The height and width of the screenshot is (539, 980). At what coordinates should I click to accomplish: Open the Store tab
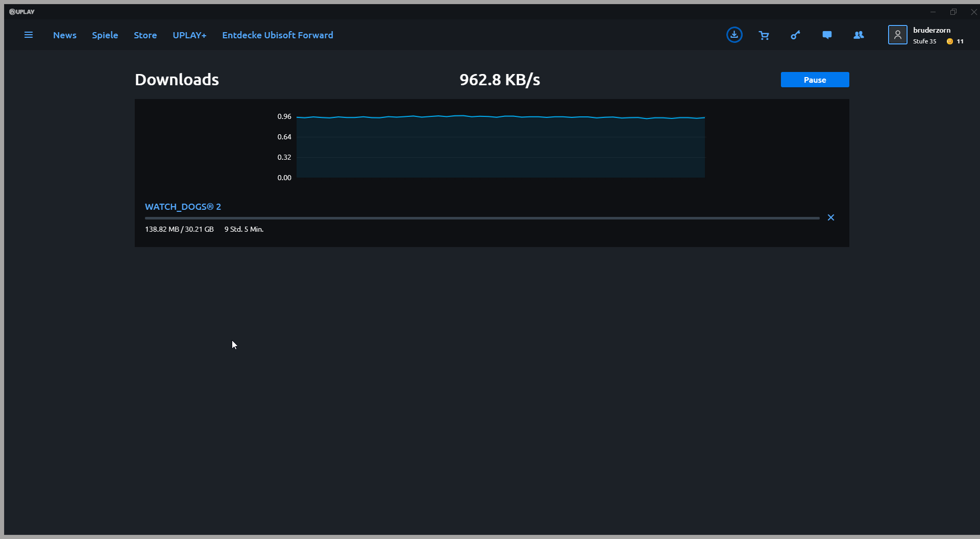click(x=145, y=35)
